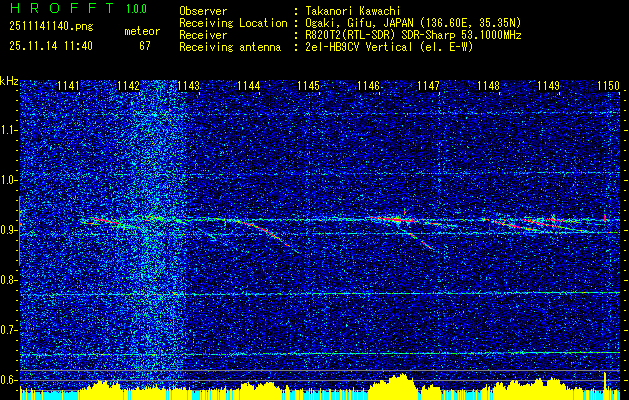Click the red echo spike near 1150

(x=605, y=217)
